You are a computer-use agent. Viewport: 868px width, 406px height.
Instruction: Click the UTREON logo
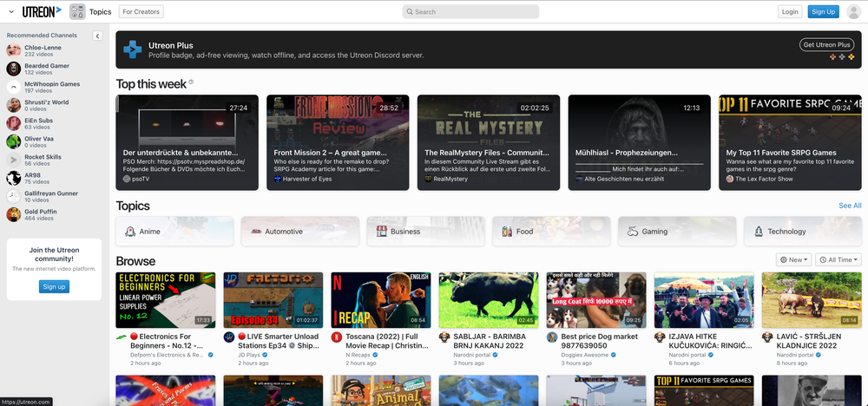42,11
